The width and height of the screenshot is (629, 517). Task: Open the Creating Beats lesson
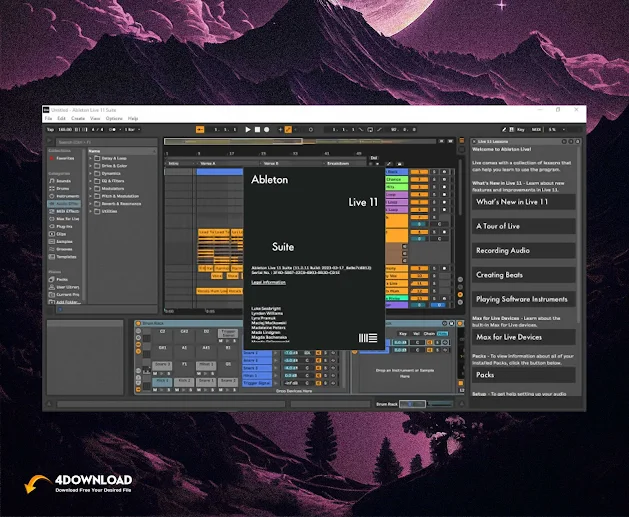[523, 275]
